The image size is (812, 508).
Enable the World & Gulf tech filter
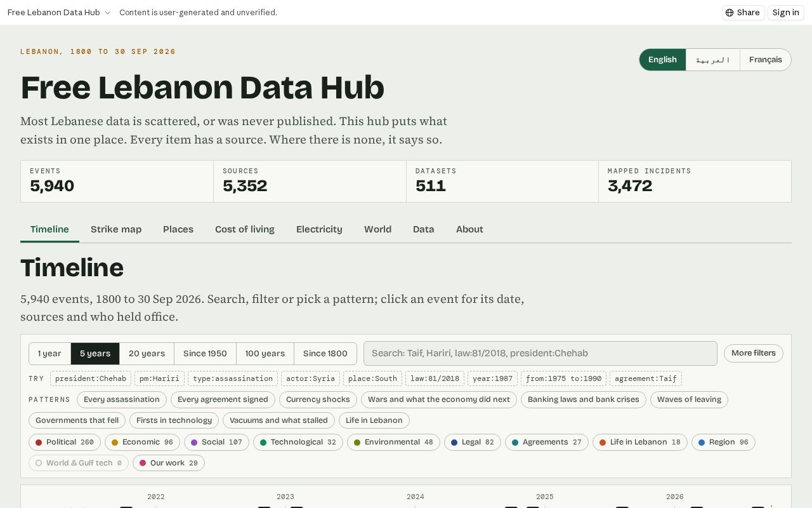79,463
